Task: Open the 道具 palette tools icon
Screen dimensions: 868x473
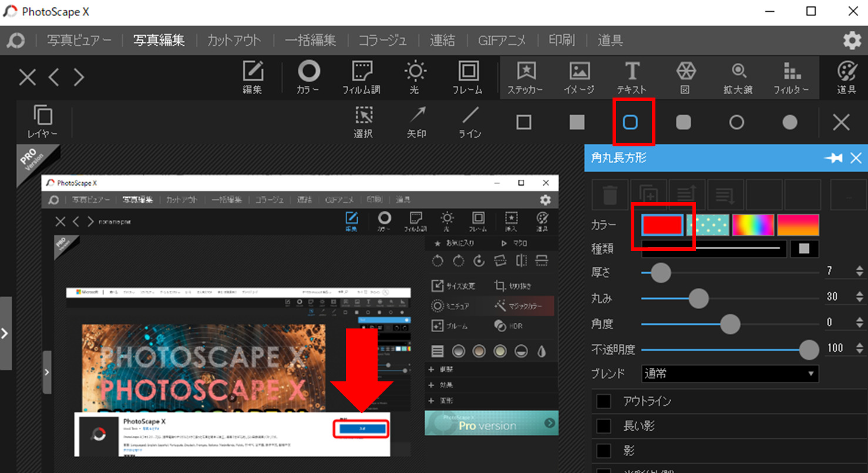Action: click(x=846, y=78)
